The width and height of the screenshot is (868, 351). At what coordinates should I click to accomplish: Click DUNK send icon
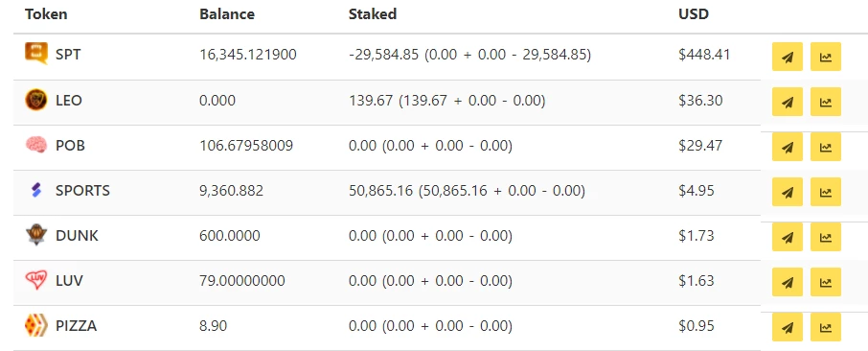[x=788, y=237]
